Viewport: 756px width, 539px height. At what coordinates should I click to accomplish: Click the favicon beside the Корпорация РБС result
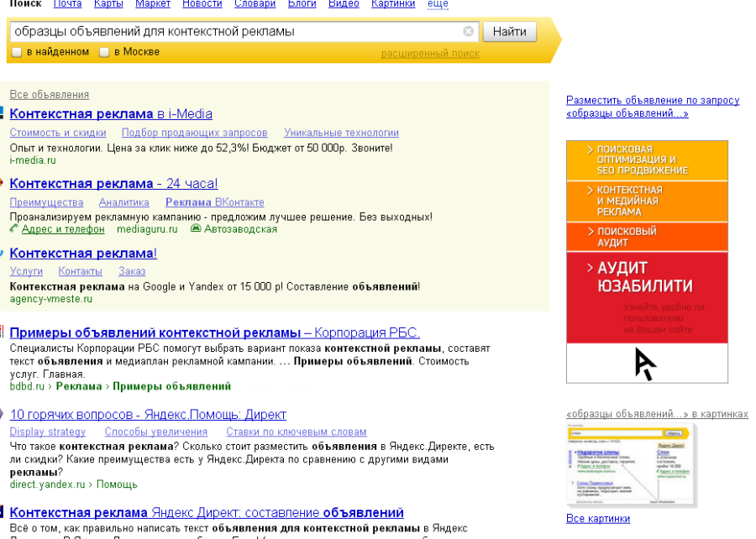[3, 332]
